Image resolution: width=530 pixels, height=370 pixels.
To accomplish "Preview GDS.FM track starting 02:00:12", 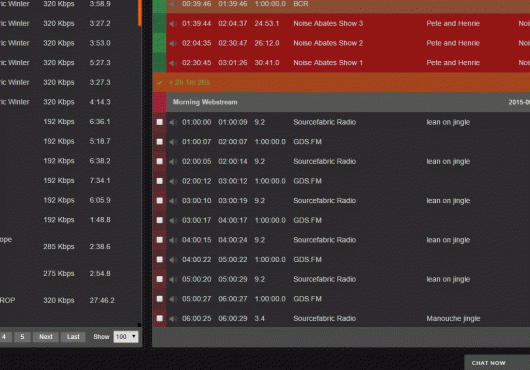I will click(173, 181).
